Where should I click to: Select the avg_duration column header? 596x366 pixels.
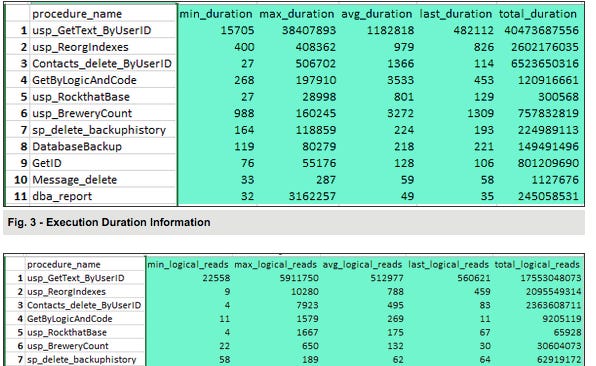coord(376,14)
